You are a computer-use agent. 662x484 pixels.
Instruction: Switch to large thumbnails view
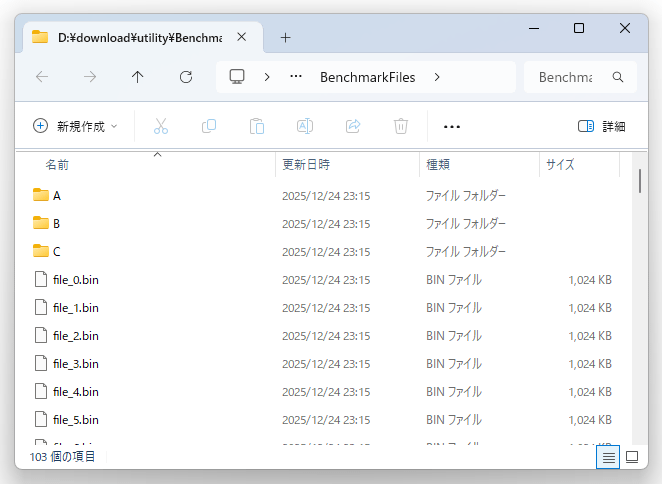[x=632, y=457]
